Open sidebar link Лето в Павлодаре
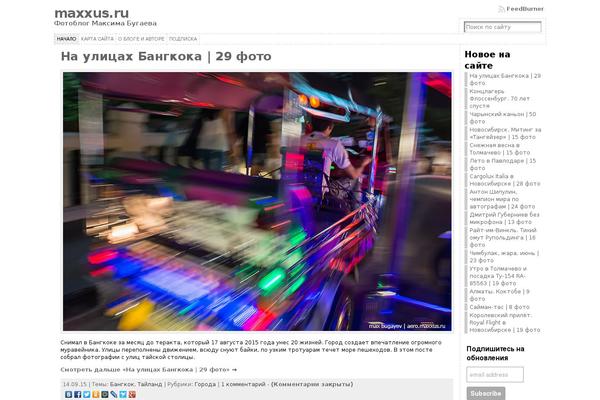 pos(502,164)
